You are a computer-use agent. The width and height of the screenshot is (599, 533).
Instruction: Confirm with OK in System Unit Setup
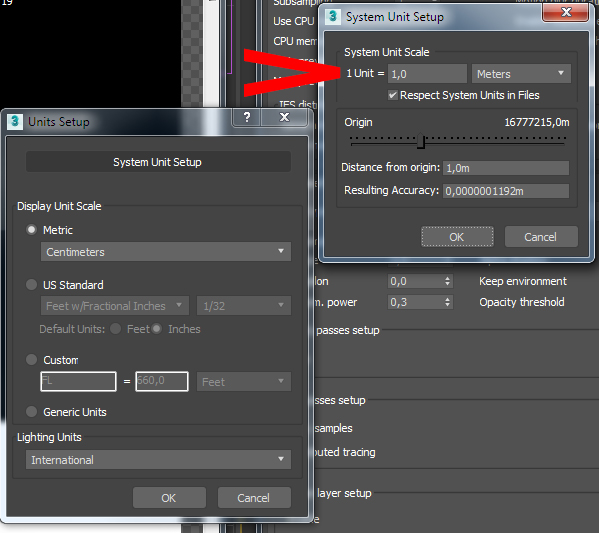coord(457,237)
